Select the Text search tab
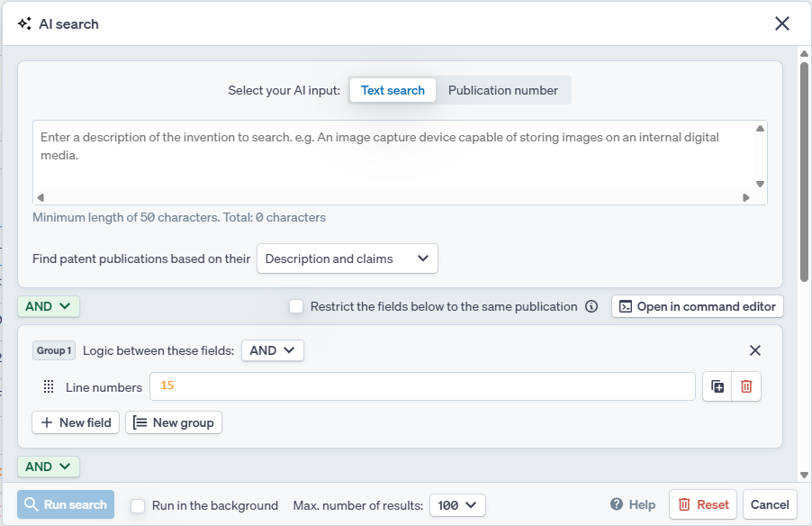This screenshot has width=812, height=526. point(392,90)
